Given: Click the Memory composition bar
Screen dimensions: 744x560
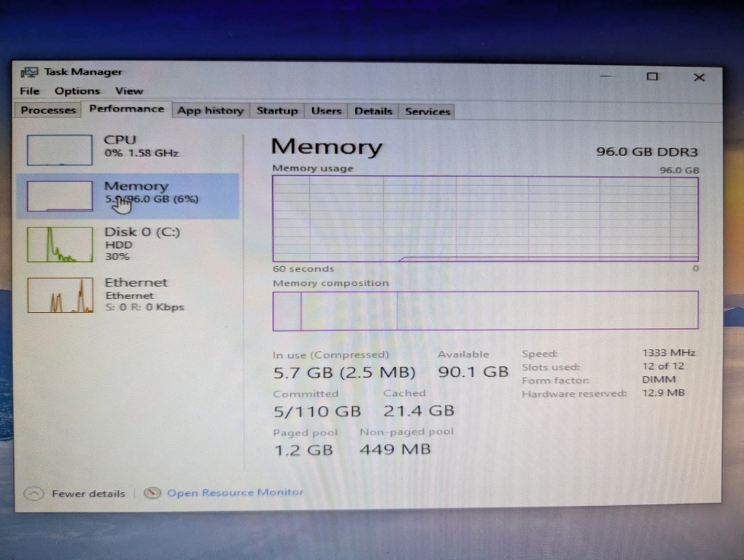Looking at the screenshot, I should click(x=485, y=311).
